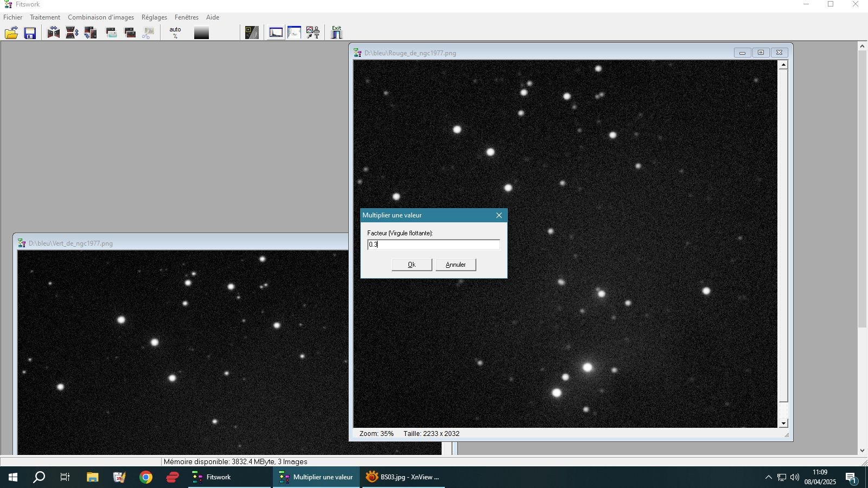Open the notification center icon
Image resolution: width=868 pixels, height=488 pixels.
(x=851, y=477)
